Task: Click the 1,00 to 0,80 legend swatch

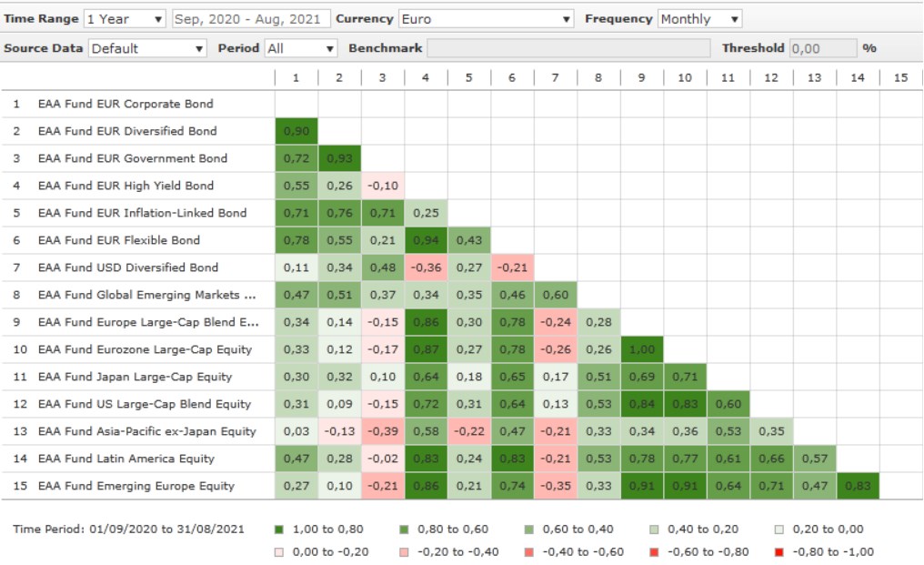Action: coord(277,529)
